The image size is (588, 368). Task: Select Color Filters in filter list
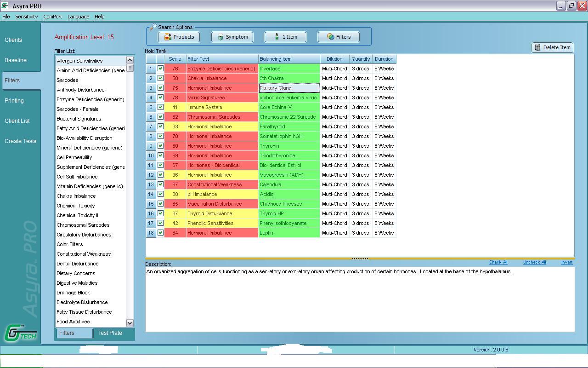click(90, 244)
